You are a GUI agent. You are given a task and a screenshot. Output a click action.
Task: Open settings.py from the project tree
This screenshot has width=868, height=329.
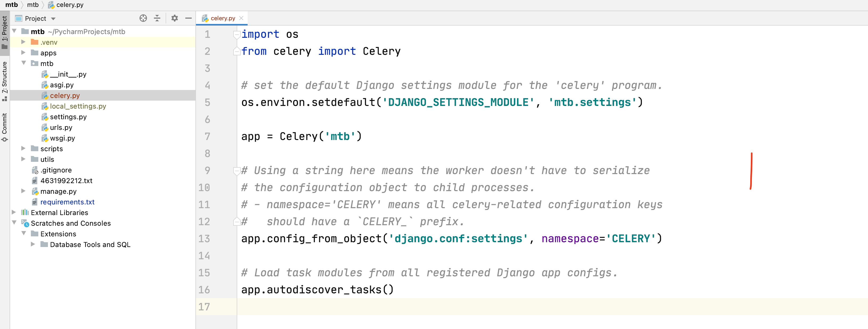[x=68, y=117]
